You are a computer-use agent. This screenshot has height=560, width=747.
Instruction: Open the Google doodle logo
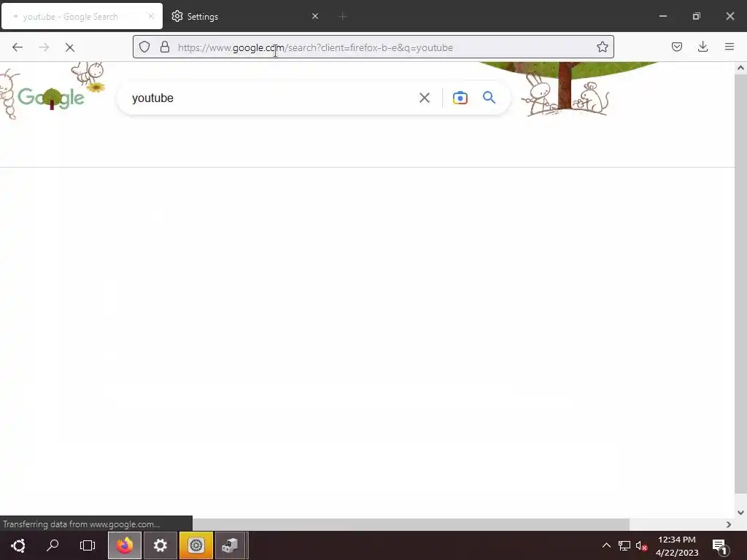coord(52,98)
